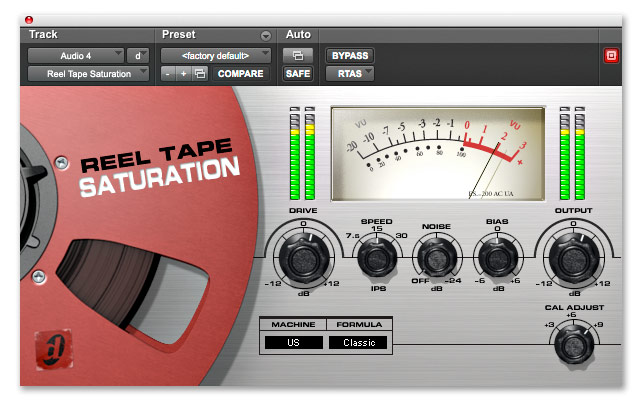The image size is (642, 401).
Task: Open the Audio 4 track selector dropdown
Action: point(76,56)
